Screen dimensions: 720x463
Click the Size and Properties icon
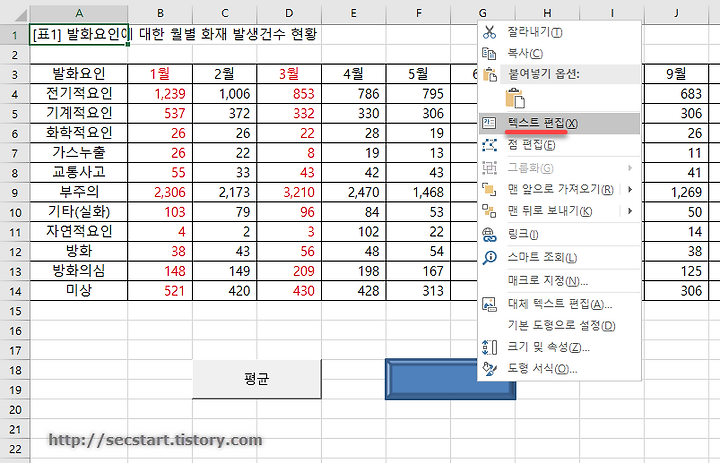489,347
